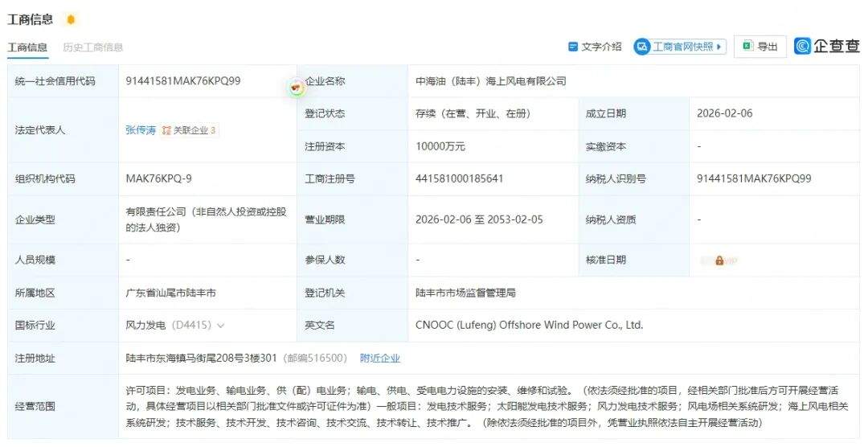868x447 pixels.
Task: Open the 历史工商信息 tab
Action: pyautogui.click(x=93, y=47)
